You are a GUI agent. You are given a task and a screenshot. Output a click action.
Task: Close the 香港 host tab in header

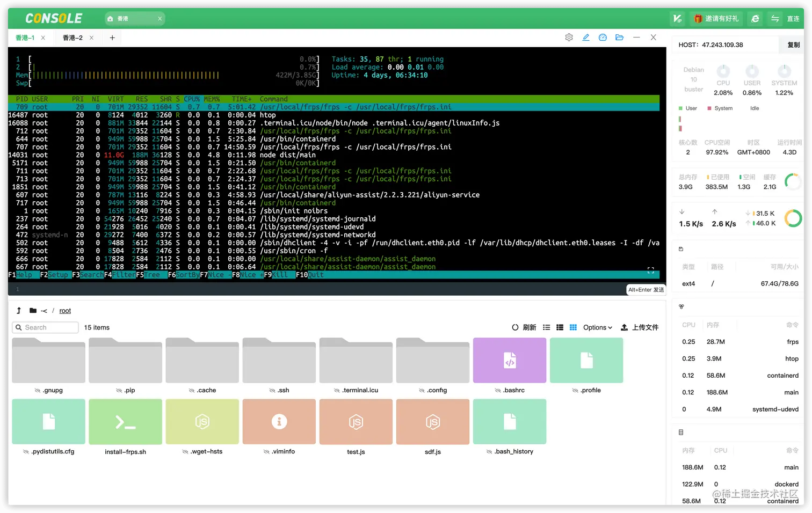click(160, 19)
